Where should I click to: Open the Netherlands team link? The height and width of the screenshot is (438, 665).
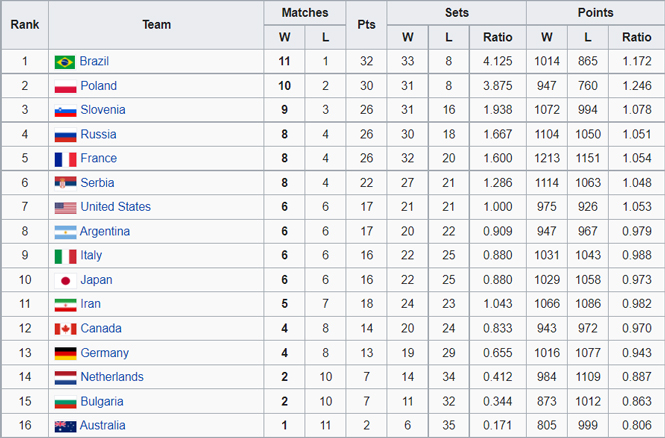pos(112,377)
